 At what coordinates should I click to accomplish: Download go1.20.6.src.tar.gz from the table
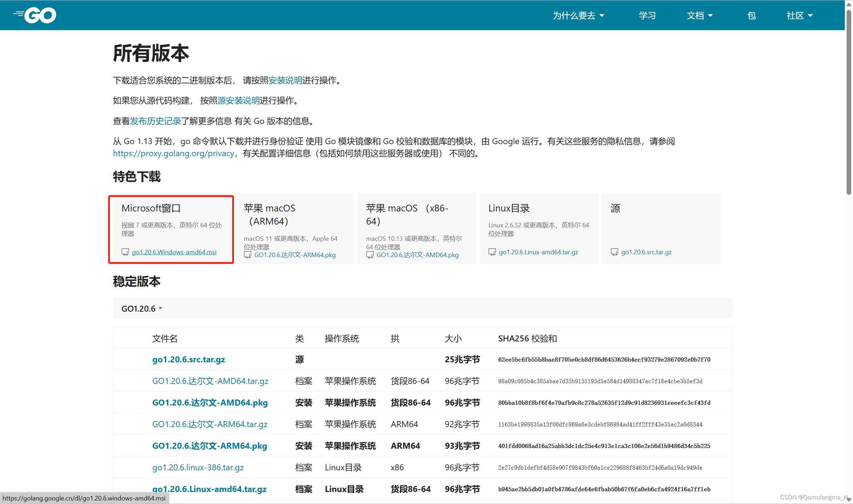tap(188, 359)
